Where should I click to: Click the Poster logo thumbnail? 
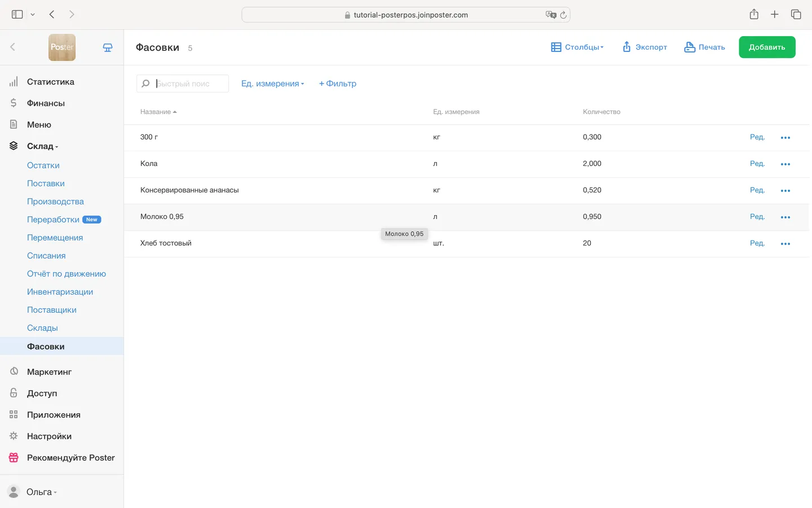62,47
